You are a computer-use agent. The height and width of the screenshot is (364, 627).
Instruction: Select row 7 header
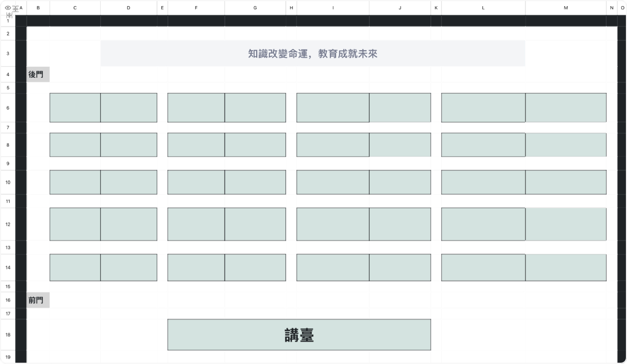(x=8, y=128)
